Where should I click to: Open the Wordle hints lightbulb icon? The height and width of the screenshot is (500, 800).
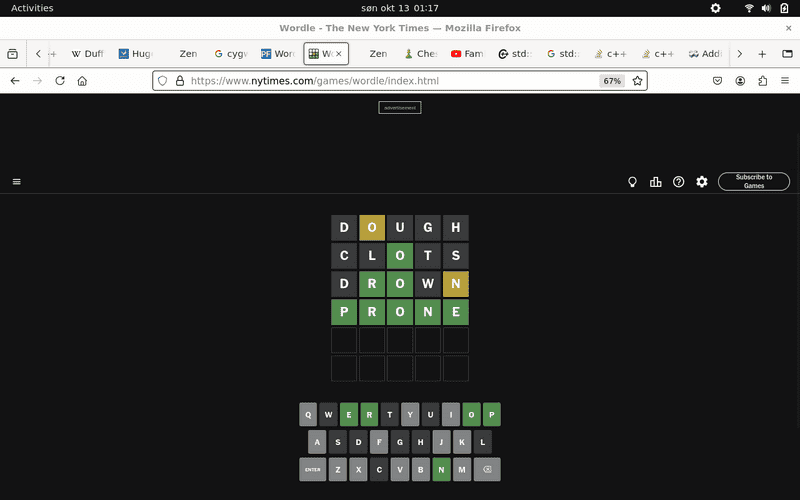(x=632, y=182)
